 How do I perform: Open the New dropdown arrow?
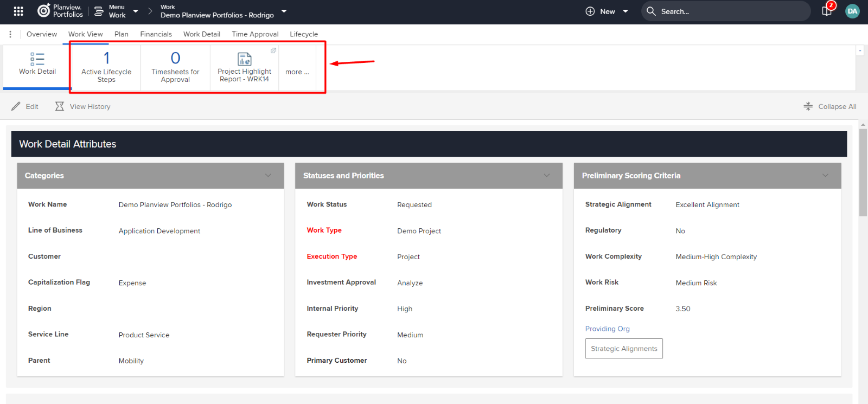[x=626, y=11]
